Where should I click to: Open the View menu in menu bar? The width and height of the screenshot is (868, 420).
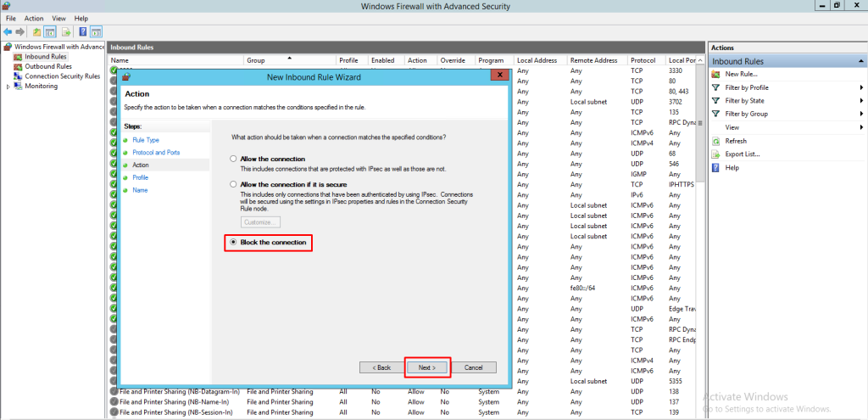coord(58,18)
